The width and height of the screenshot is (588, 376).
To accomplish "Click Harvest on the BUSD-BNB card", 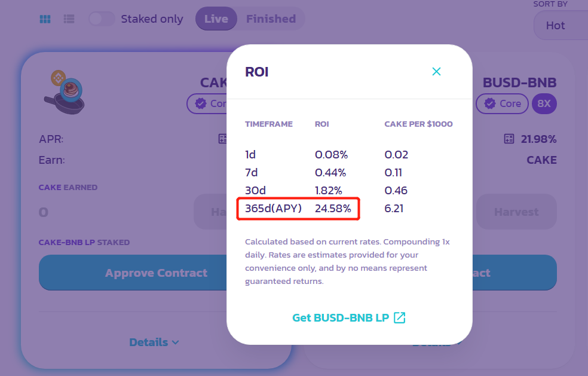I will pyautogui.click(x=516, y=212).
